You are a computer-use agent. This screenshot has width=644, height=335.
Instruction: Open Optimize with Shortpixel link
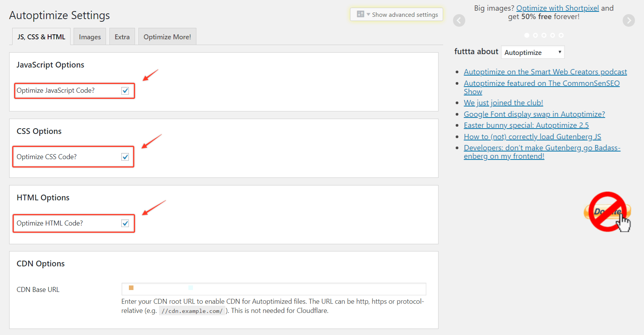557,8
